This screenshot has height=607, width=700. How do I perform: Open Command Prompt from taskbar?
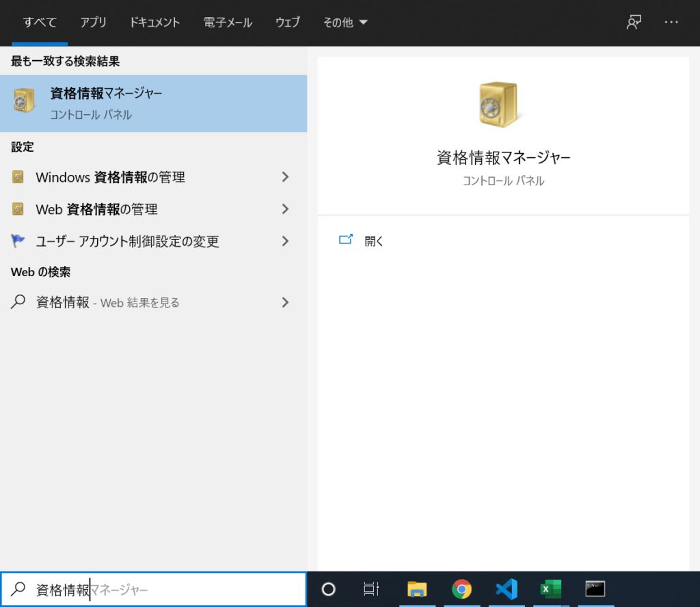[595, 589]
